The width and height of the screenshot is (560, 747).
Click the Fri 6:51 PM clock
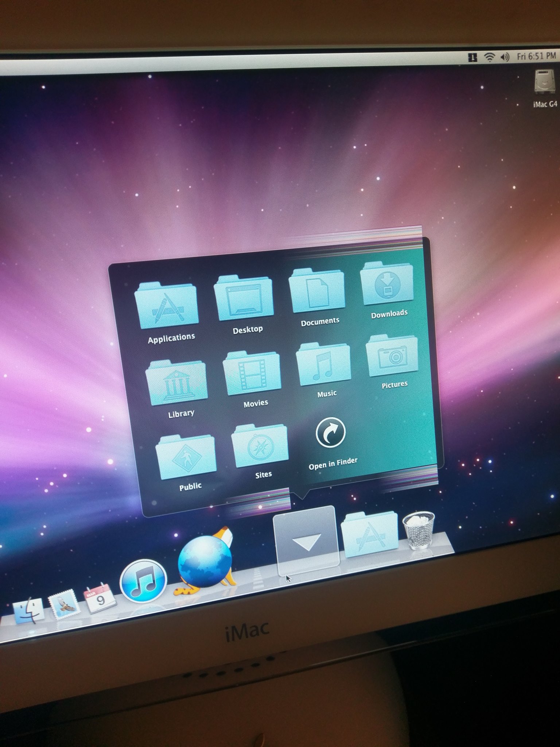coord(536,56)
